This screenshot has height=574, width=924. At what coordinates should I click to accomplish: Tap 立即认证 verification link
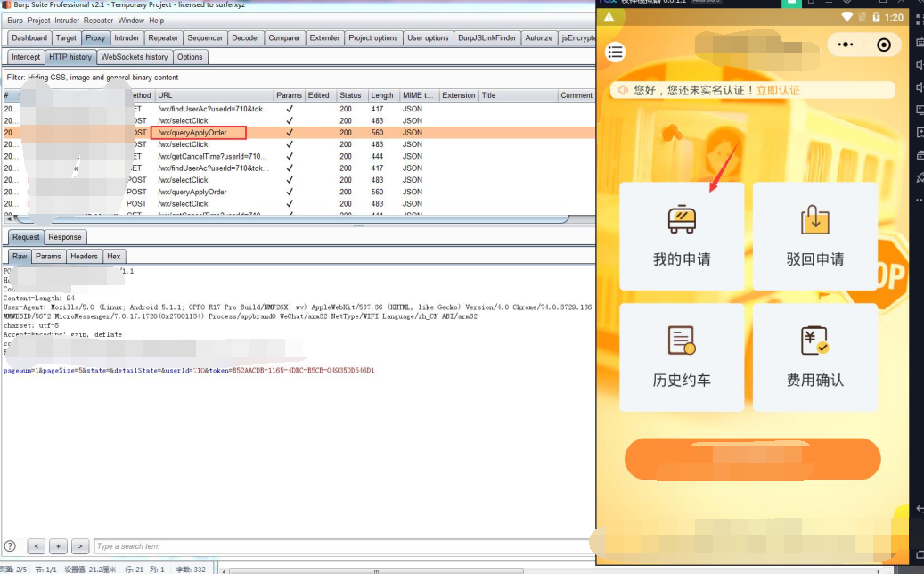(x=778, y=90)
